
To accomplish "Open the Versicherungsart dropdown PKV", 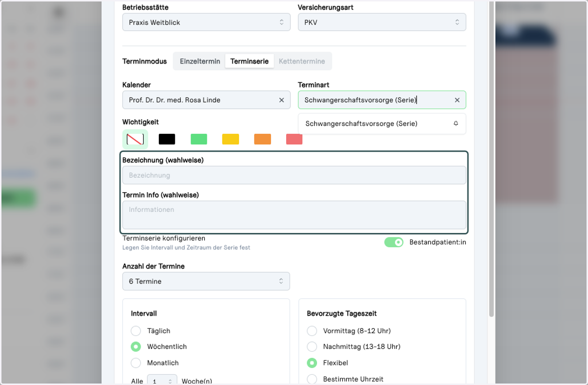I will (x=382, y=22).
